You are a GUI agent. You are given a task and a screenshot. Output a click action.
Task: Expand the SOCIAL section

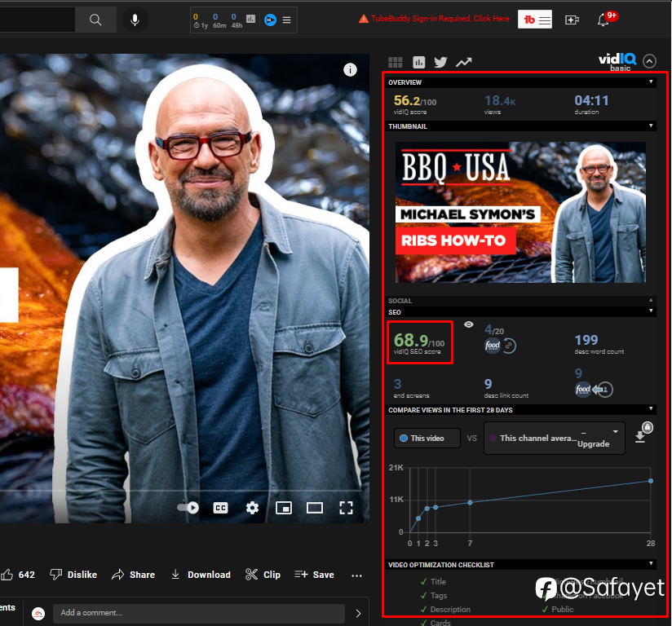(651, 300)
